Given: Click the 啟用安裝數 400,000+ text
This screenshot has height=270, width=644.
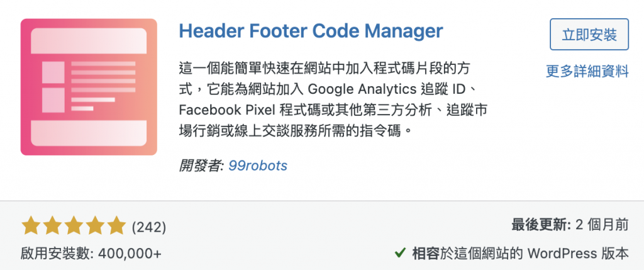Looking at the screenshot, I should [91, 253].
